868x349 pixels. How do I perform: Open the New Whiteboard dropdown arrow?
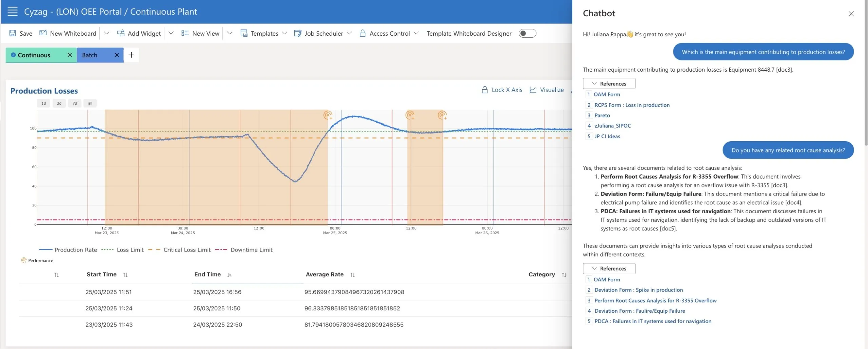click(106, 33)
